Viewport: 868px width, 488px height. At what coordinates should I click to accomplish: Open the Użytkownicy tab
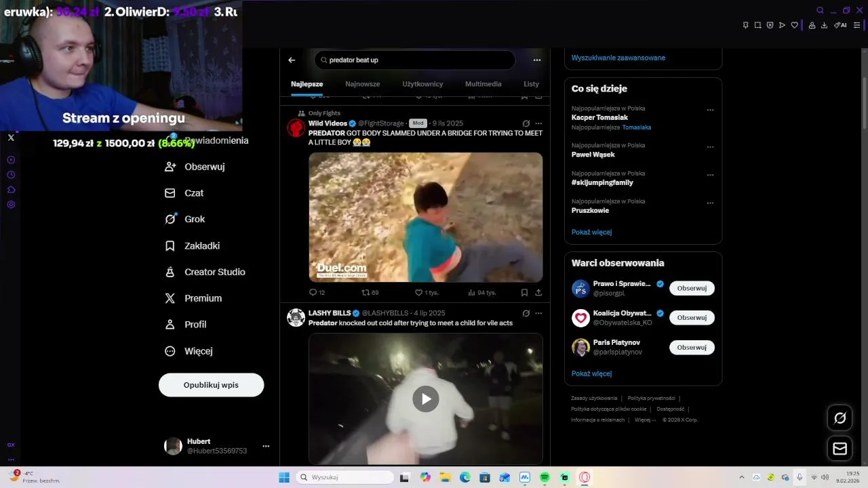422,84
